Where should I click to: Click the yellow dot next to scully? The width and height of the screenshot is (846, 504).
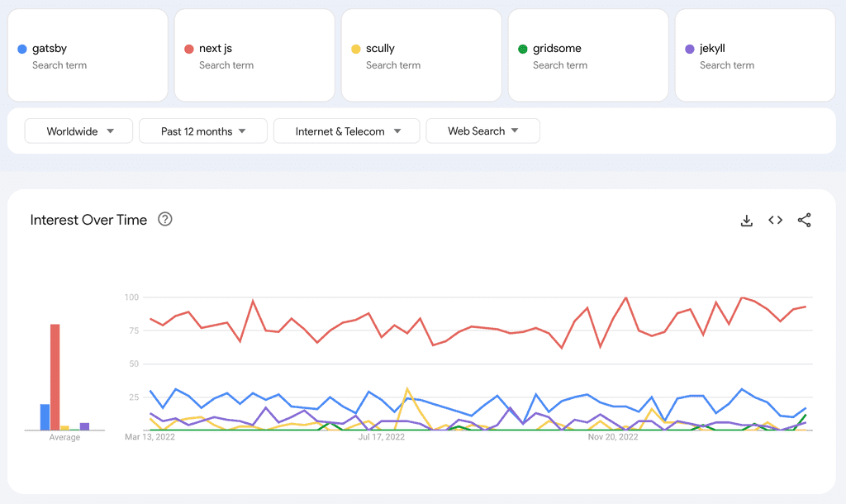[358, 48]
